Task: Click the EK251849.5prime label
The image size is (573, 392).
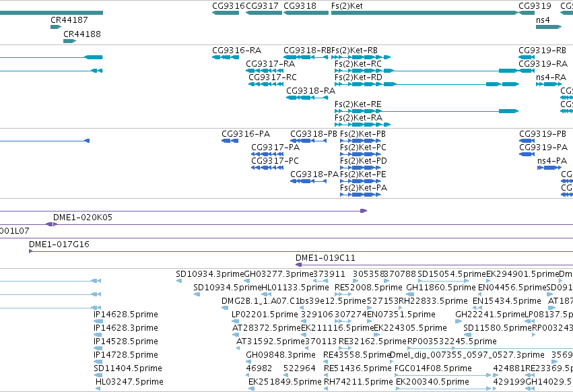Action: [285, 382]
